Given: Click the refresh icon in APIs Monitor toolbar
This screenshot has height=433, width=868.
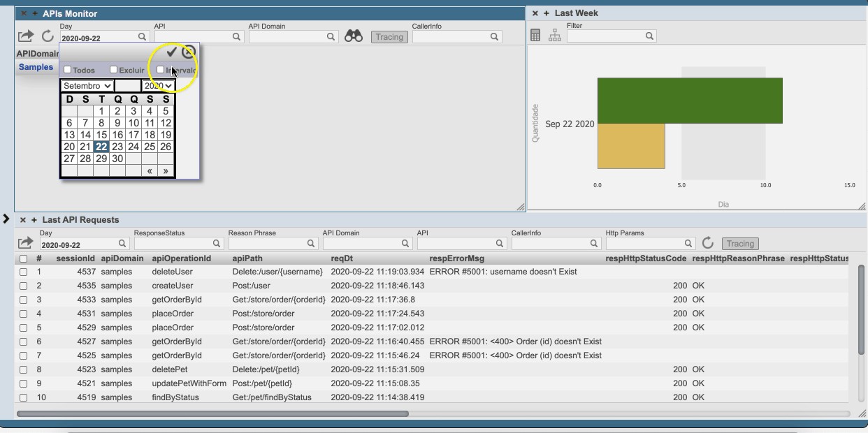Looking at the screenshot, I should pyautogui.click(x=48, y=36).
